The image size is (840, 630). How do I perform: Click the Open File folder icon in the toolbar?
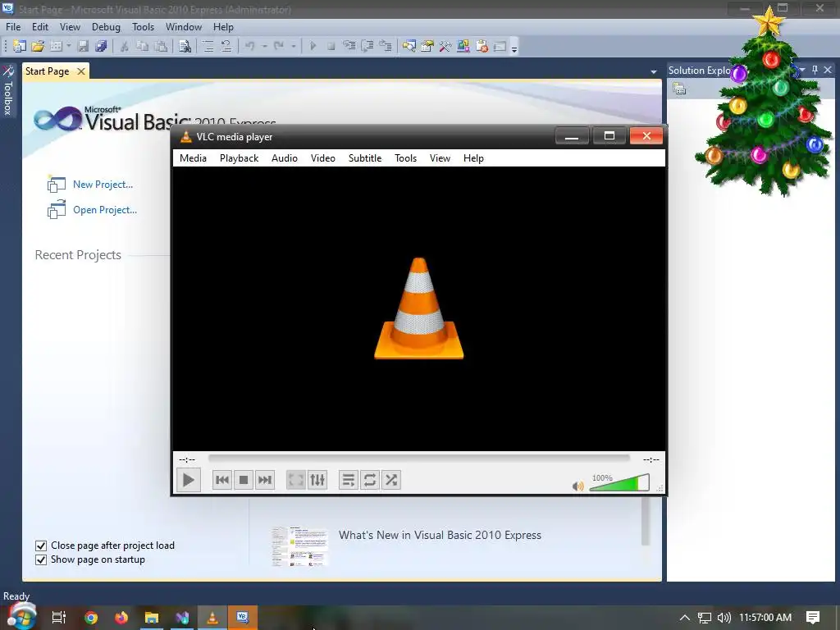click(38, 46)
